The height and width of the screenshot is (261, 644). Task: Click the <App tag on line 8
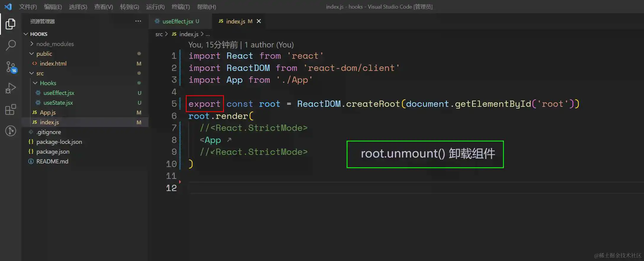pyautogui.click(x=210, y=140)
